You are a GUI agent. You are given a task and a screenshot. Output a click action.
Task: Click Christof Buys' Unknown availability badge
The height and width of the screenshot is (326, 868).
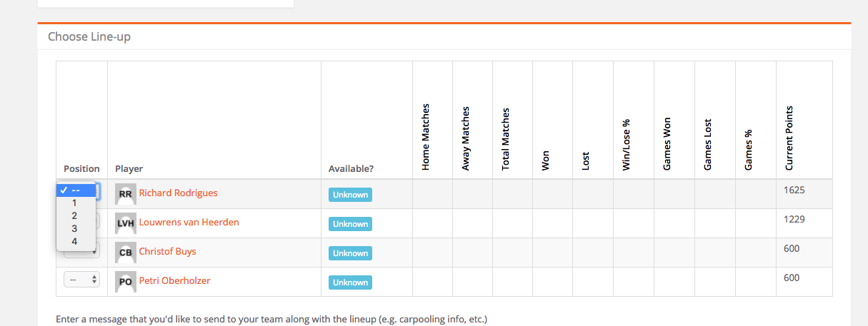[350, 253]
